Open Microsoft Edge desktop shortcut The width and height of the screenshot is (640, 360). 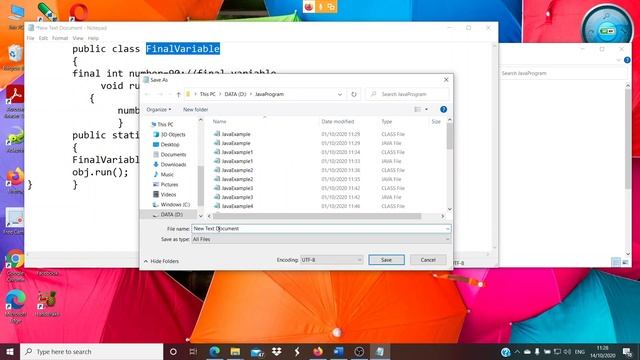16,305
